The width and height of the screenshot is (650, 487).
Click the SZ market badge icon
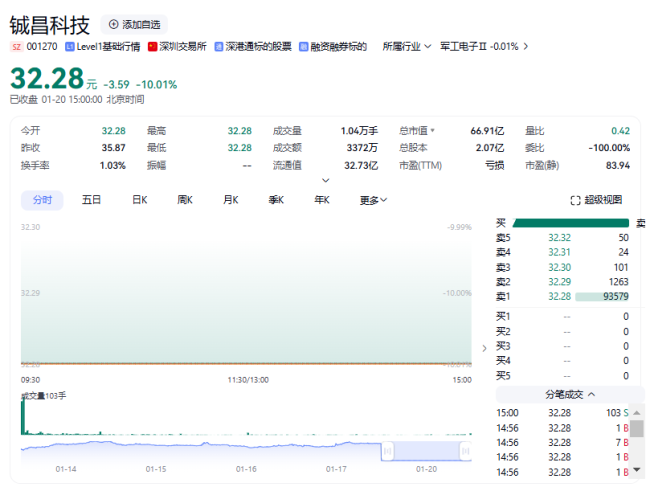[x=16, y=46]
